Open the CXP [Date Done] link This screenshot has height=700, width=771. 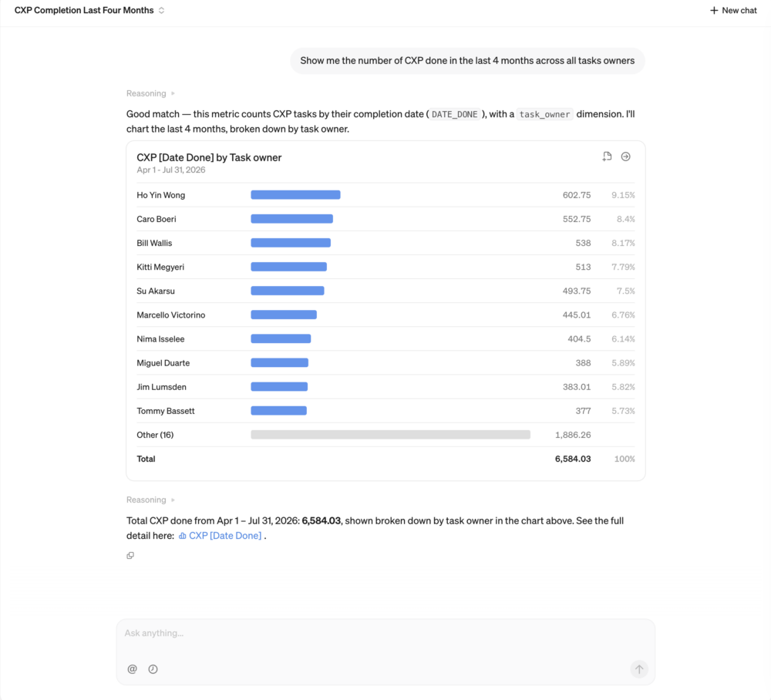(225, 536)
